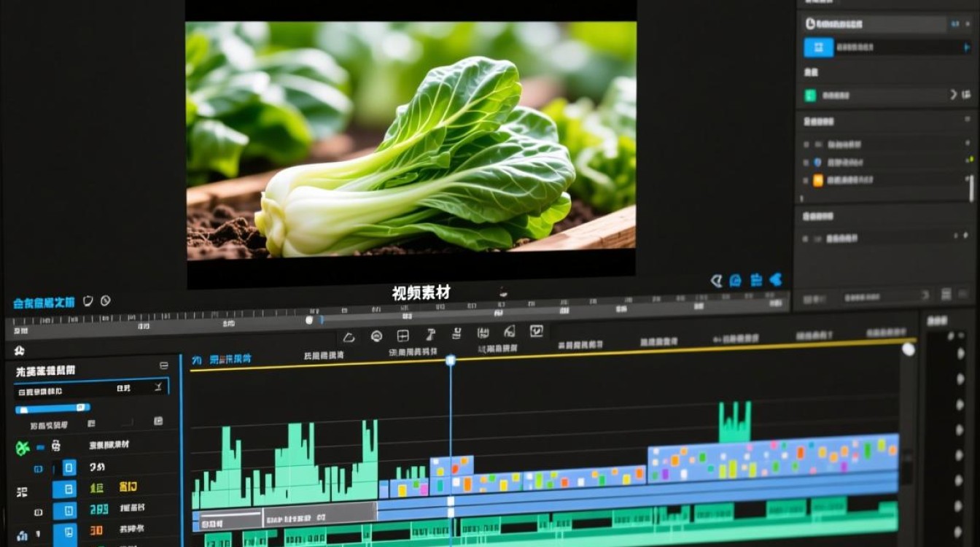Screen dimensions: 980x547
Task: Toggle the blue track button beside orange labels
Action: click(x=64, y=489)
